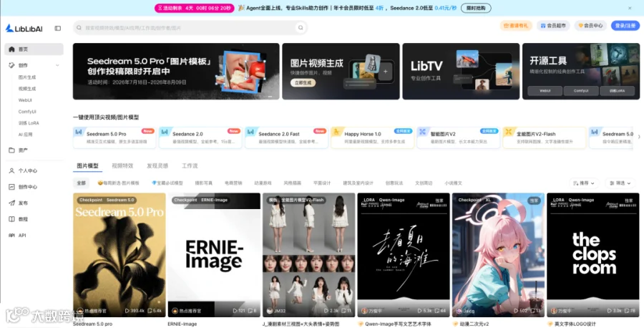Image resolution: width=644 pixels, height=328 pixels.
Task: Open the pink-haired anime girl thumbnail
Action: [498, 255]
